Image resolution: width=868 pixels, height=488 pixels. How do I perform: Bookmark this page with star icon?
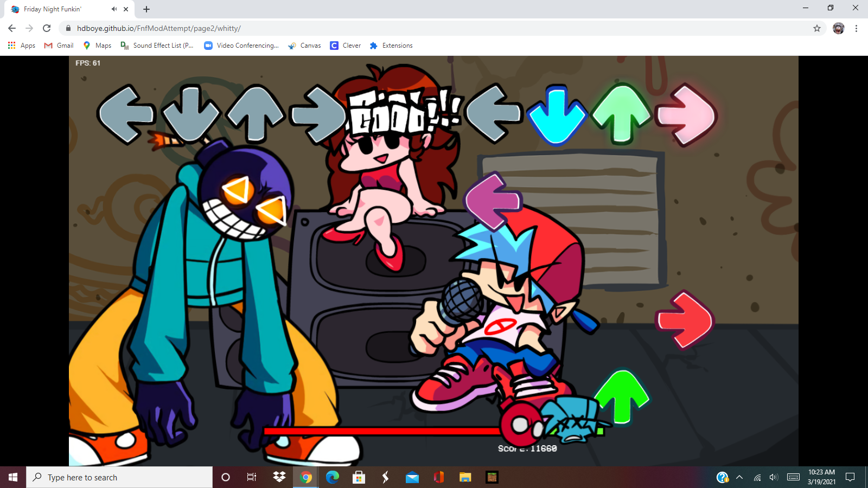(x=816, y=28)
